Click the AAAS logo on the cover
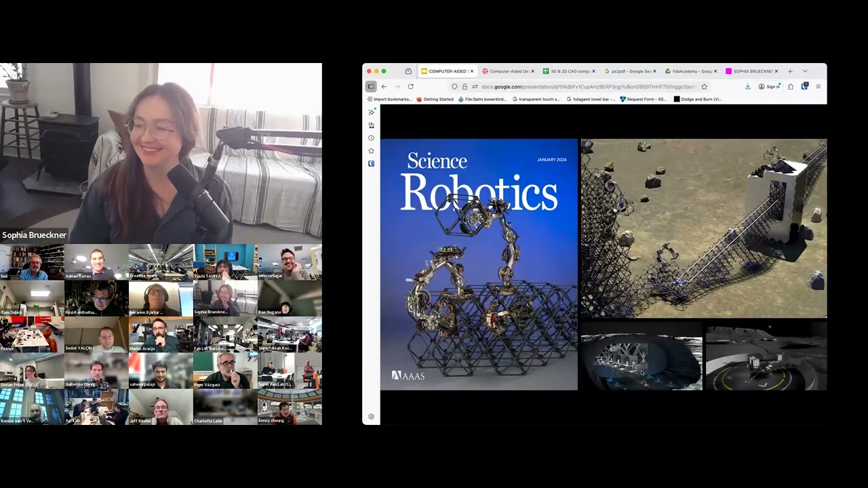The width and height of the screenshot is (868, 488). pos(408,375)
